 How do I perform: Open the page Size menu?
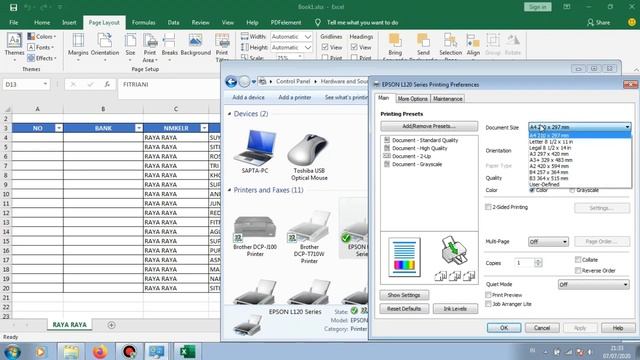[130, 46]
